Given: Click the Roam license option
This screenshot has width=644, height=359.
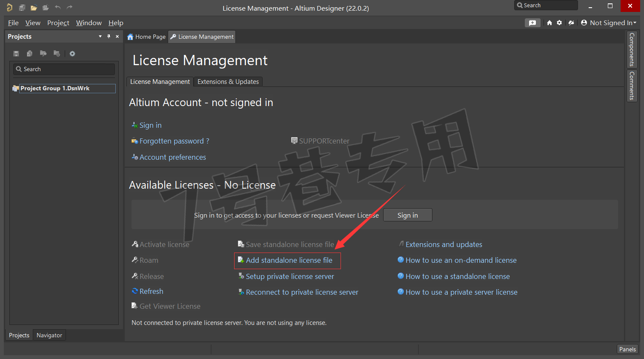Looking at the screenshot, I should (x=149, y=260).
